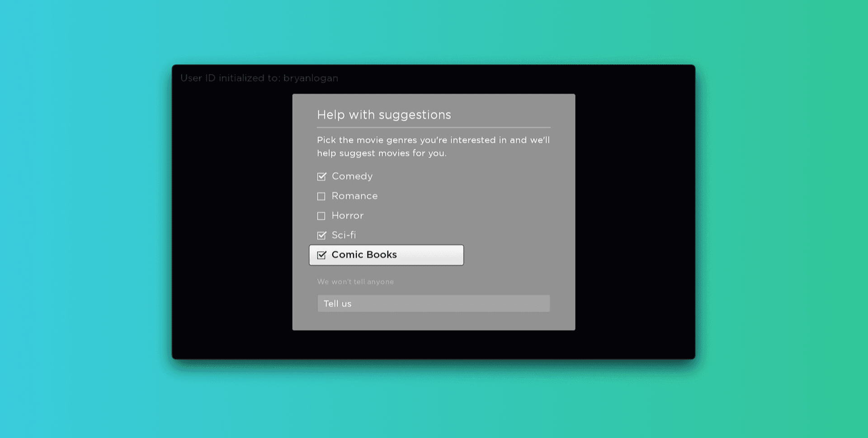Click the "Pick the movie genres" description text
The width and height of the screenshot is (868, 438).
coord(433,147)
